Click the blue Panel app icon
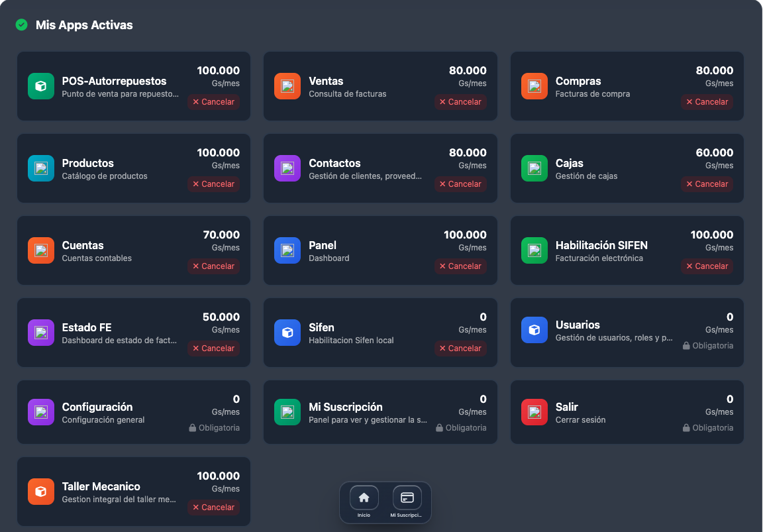 click(x=287, y=250)
